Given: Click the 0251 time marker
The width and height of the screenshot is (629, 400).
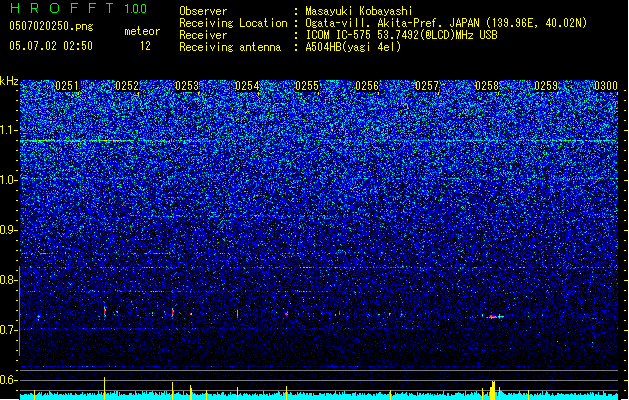Looking at the screenshot, I should coord(67,86).
